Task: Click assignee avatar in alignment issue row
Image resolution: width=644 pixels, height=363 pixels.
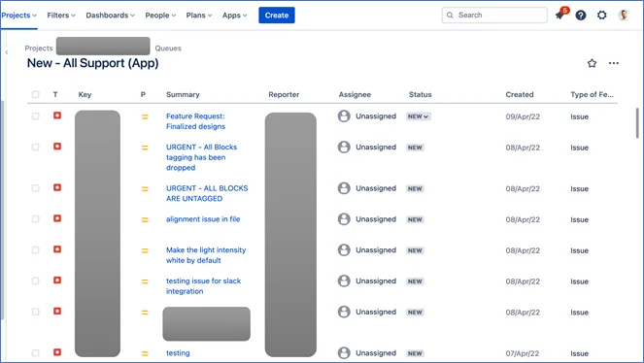Action: pos(344,219)
